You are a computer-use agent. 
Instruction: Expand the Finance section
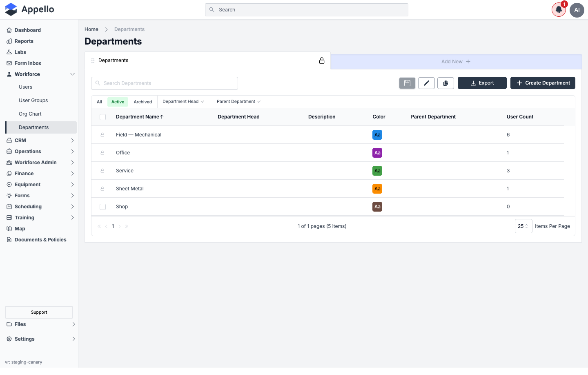click(41, 174)
